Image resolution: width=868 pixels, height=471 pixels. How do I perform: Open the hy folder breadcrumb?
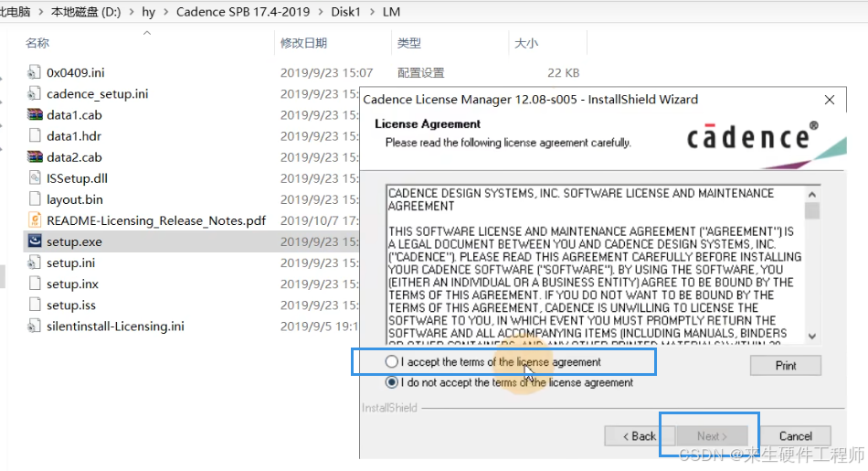[148, 12]
